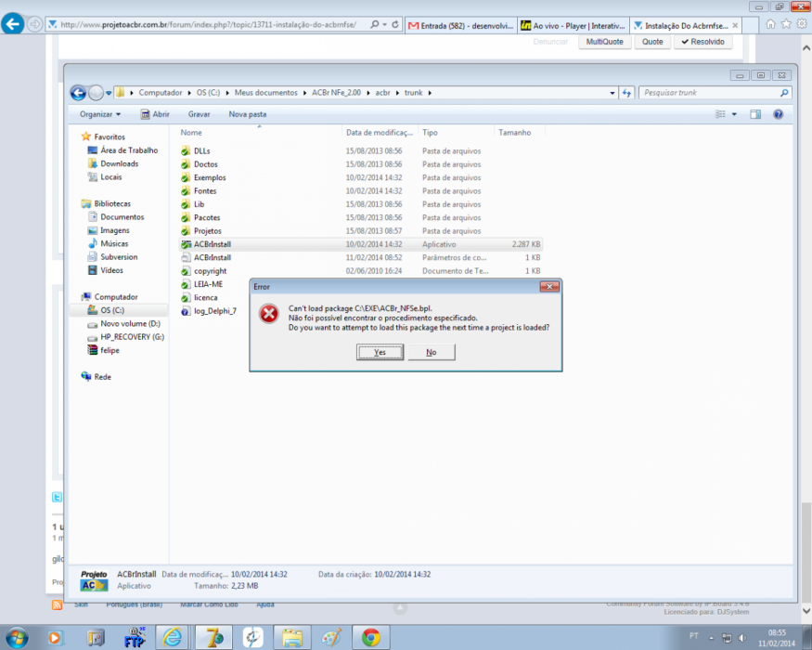Switch to the Gmail Entrada (582) tab
The height and width of the screenshot is (650, 812).
(460, 25)
